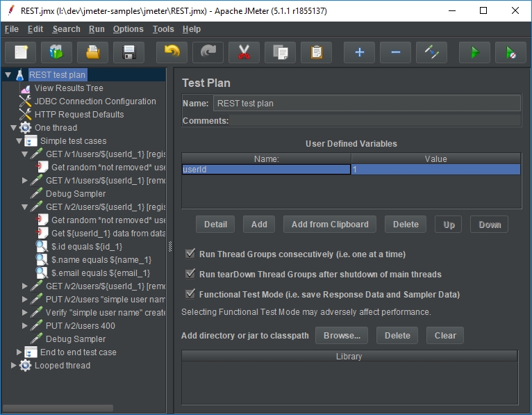
Task: Collapse the REST test plan root node
Action: pyautogui.click(x=8, y=74)
